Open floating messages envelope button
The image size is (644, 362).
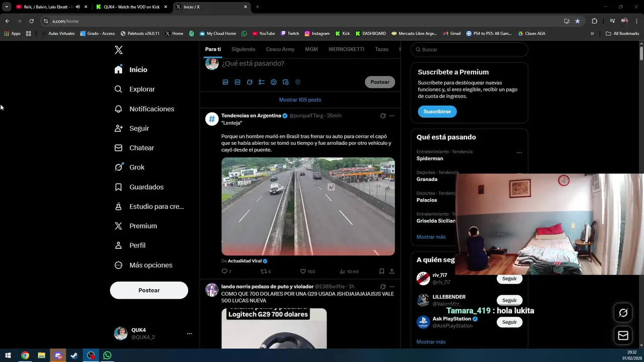(x=623, y=335)
